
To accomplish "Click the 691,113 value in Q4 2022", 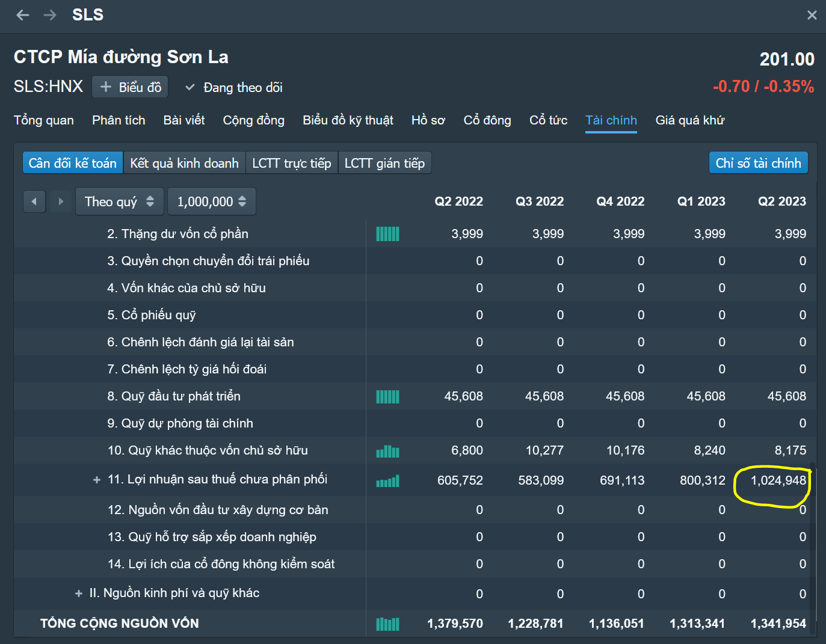I will pyautogui.click(x=622, y=480).
